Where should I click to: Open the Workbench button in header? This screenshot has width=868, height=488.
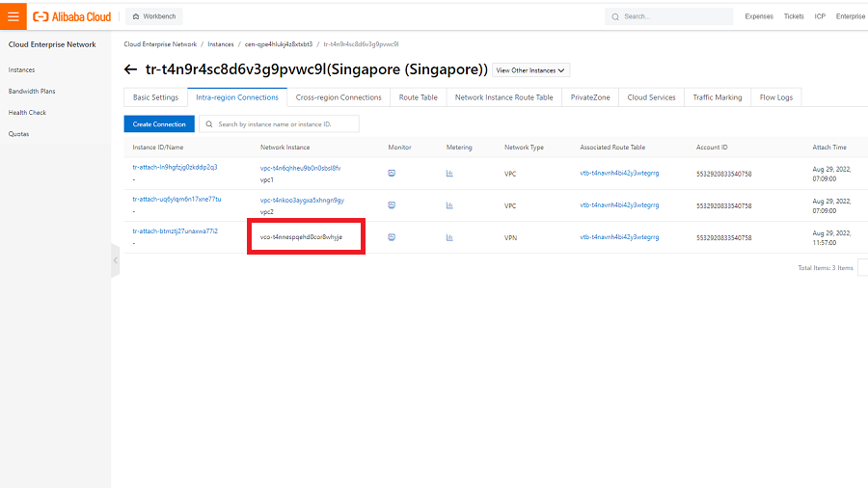point(154,16)
